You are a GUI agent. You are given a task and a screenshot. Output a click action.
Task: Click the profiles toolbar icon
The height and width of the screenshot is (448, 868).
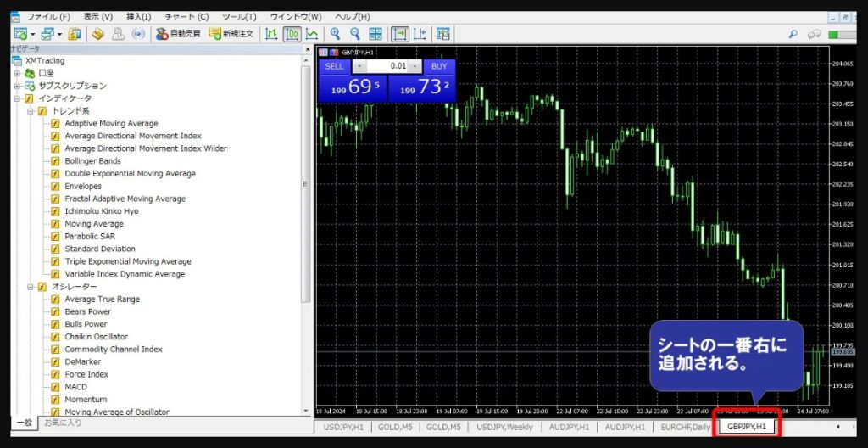47,35
